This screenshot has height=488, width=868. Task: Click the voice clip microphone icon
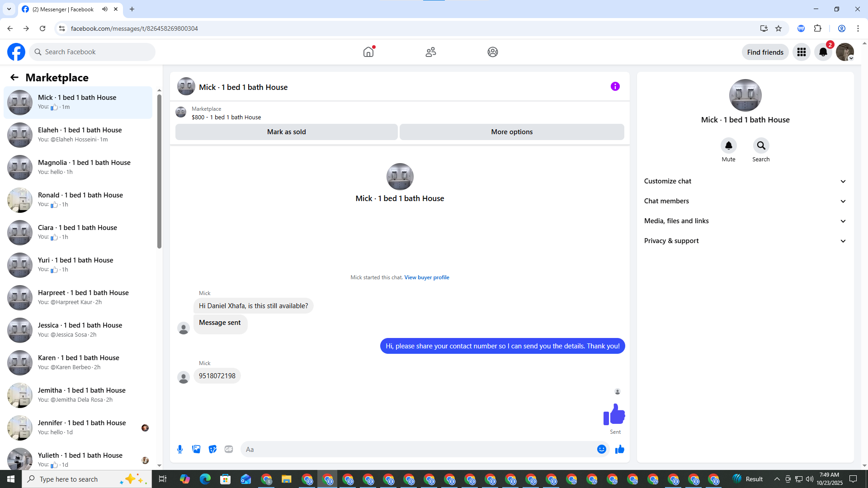[x=180, y=449]
